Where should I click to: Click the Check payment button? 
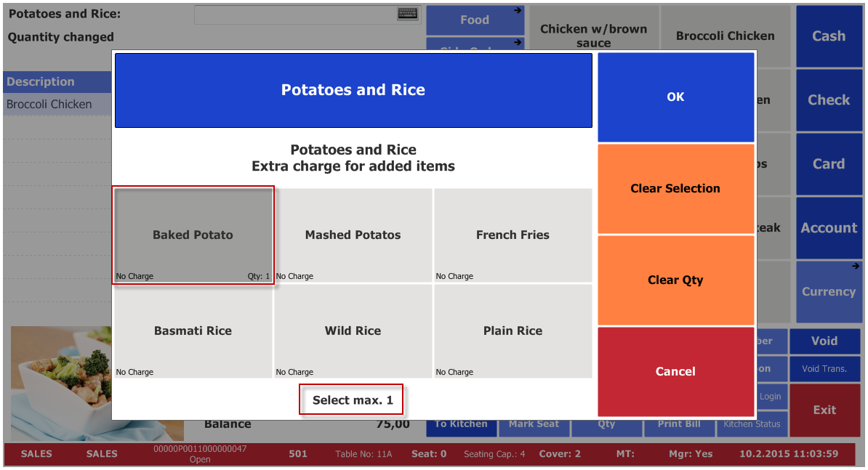(829, 100)
